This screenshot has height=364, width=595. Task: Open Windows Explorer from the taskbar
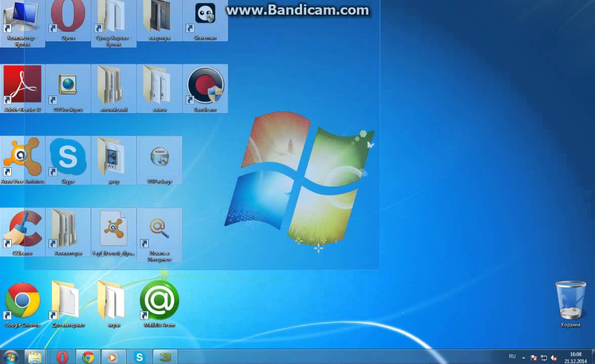coord(35,357)
